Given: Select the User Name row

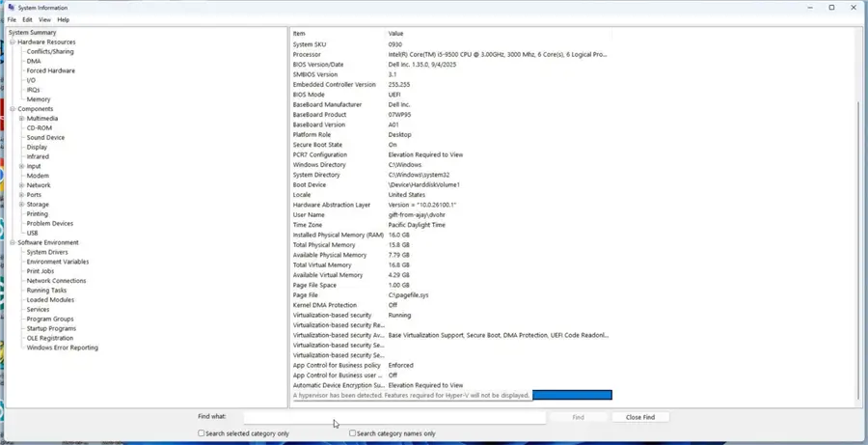Looking at the screenshot, I should (x=451, y=215).
